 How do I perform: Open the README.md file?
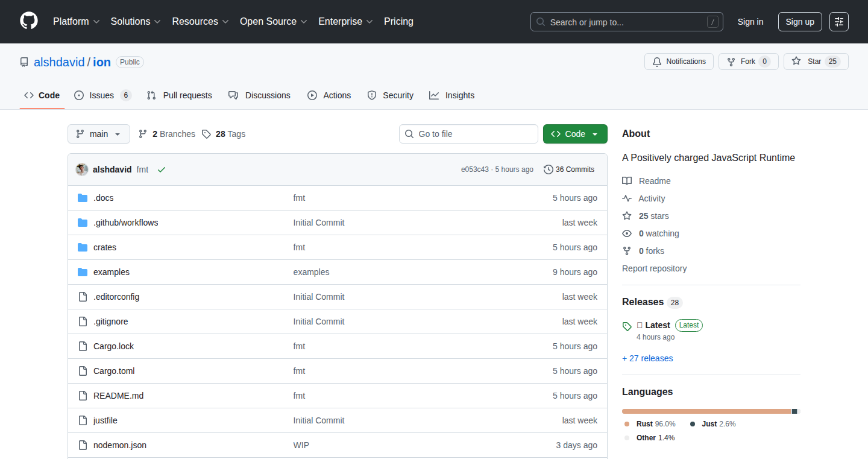[118, 396]
